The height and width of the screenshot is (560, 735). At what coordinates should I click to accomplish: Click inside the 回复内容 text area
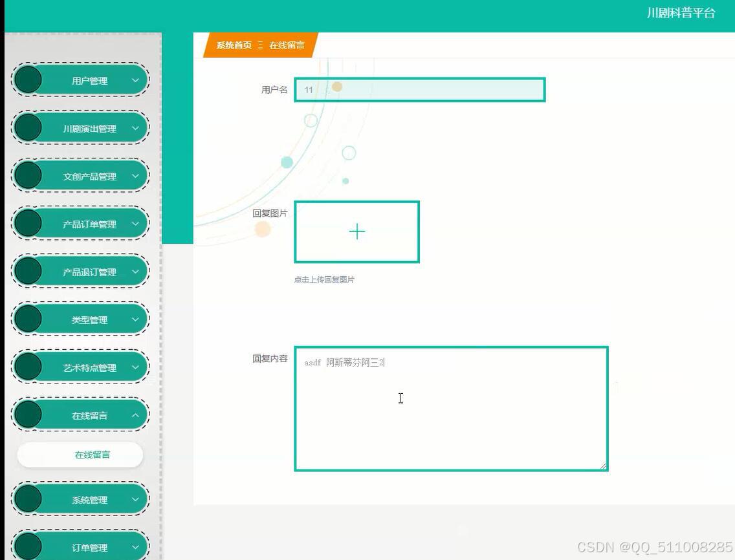pyautogui.click(x=452, y=408)
